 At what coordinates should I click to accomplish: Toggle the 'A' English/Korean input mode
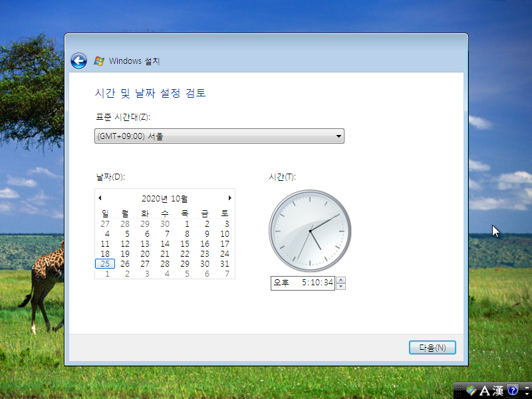[x=485, y=390]
